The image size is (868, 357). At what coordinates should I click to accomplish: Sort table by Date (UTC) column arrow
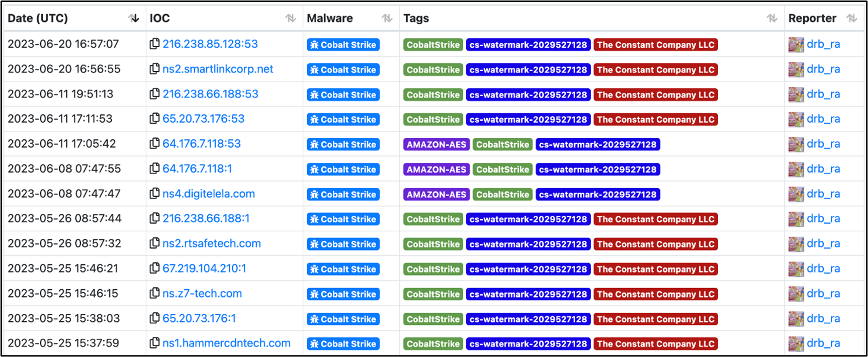coord(134,19)
